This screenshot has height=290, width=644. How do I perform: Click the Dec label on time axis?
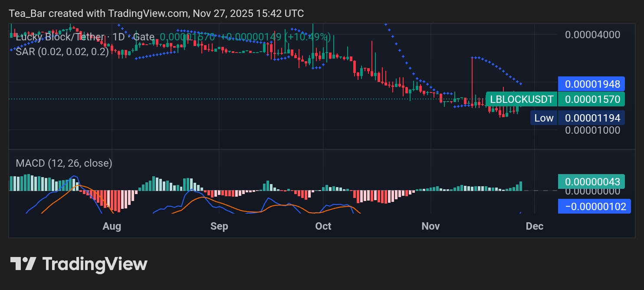point(535,226)
